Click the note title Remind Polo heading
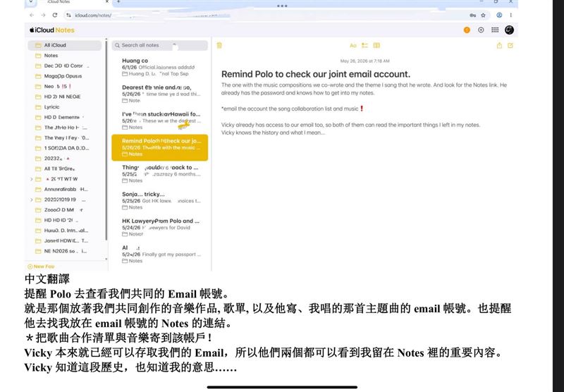 (316, 74)
